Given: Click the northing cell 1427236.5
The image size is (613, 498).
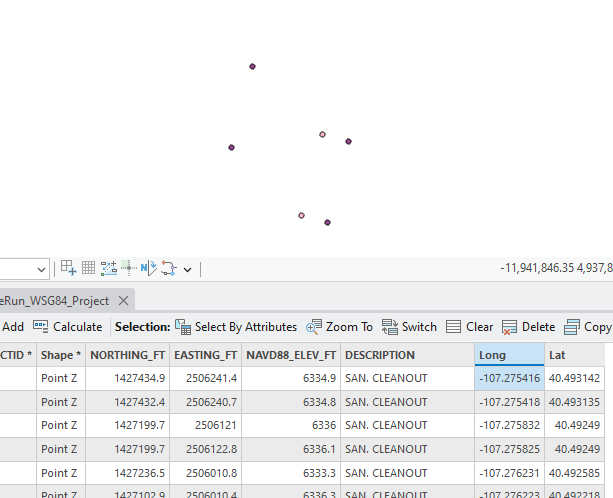Looking at the screenshot, I should (x=127, y=473).
